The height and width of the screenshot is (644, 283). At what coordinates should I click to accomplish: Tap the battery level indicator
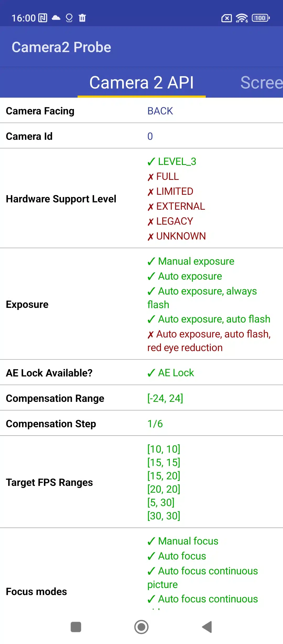click(261, 18)
